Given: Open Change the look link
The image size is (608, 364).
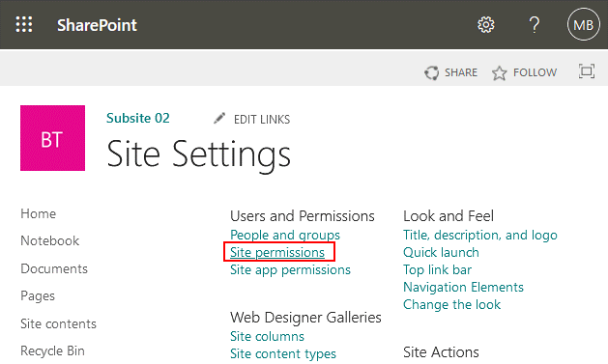Looking at the screenshot, I should 451,305.
